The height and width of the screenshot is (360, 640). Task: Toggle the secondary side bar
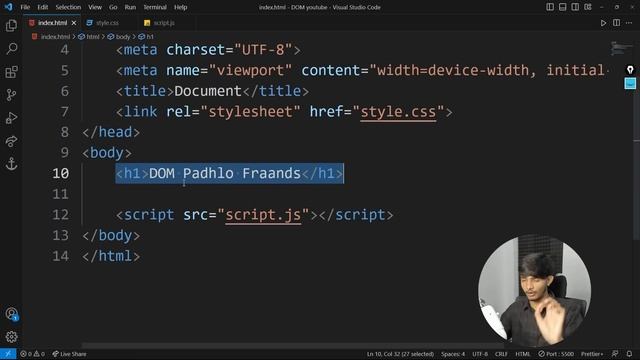tap(575, 7)
